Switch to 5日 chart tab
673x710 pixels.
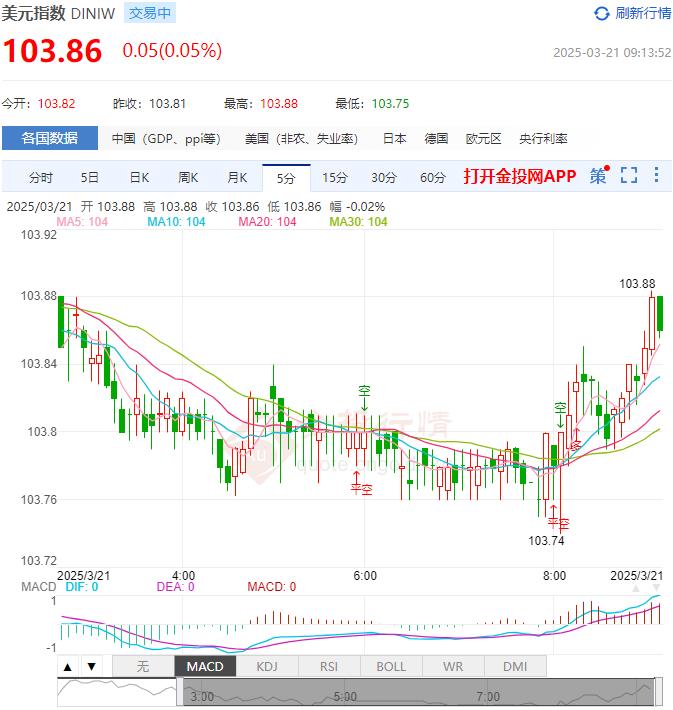(x=90, y=178)
